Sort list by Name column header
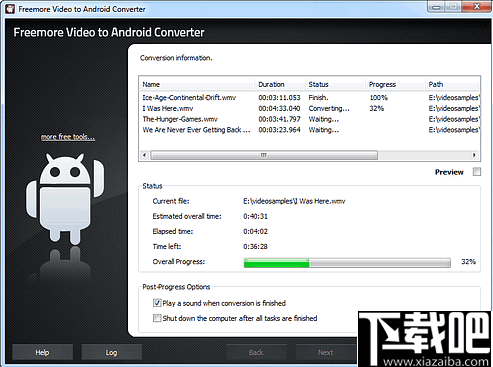This screenshot has width=493, height=367. (197, 84)
